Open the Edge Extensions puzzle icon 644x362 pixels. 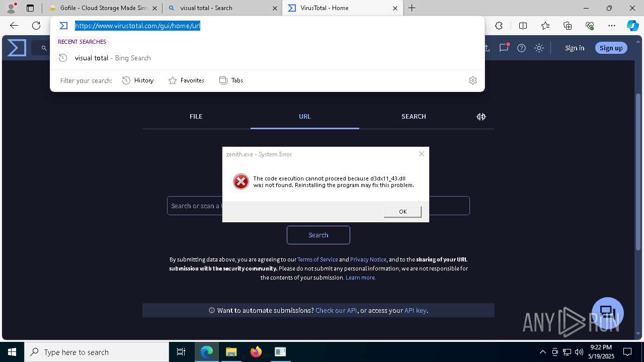[499, 26]
